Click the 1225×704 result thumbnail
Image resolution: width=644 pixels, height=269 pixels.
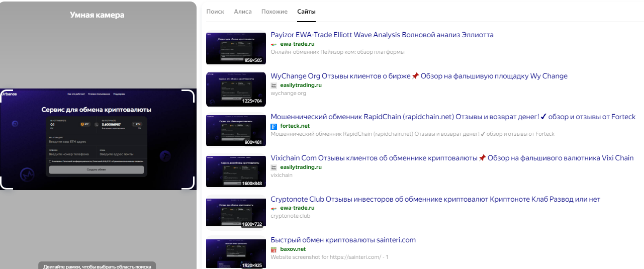[x=236, y=88]
